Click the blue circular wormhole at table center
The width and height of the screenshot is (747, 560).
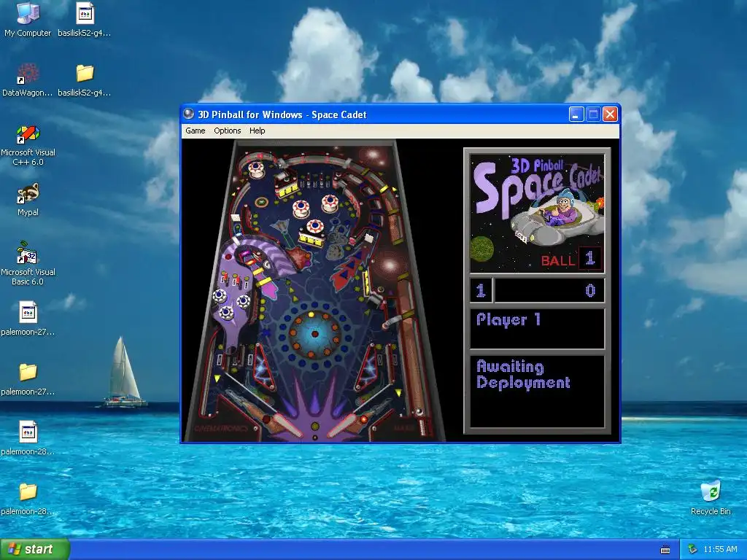(314, 333)
